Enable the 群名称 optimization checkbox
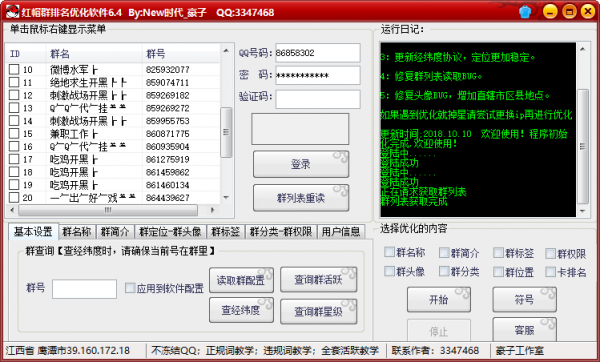Viewport: 600px width, 362px height. pos(389,252)
